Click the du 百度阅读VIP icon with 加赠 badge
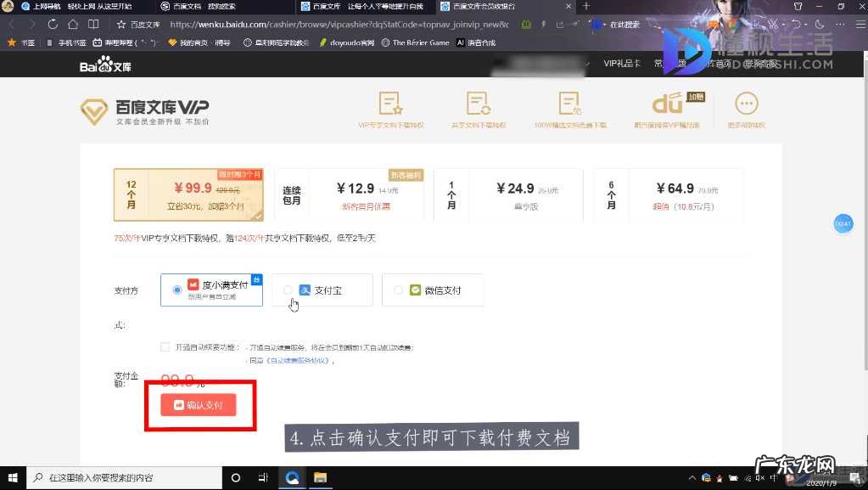This screenshot has width=868, height=490. [669, 102]
